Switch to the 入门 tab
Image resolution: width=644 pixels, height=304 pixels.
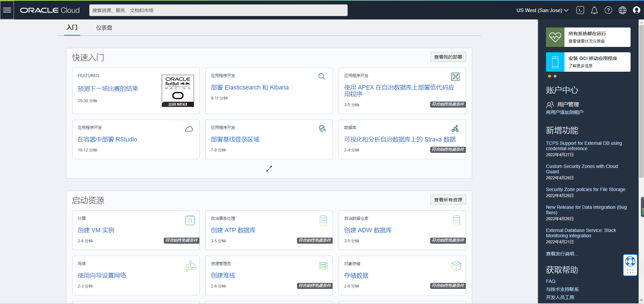pos(72,27)
